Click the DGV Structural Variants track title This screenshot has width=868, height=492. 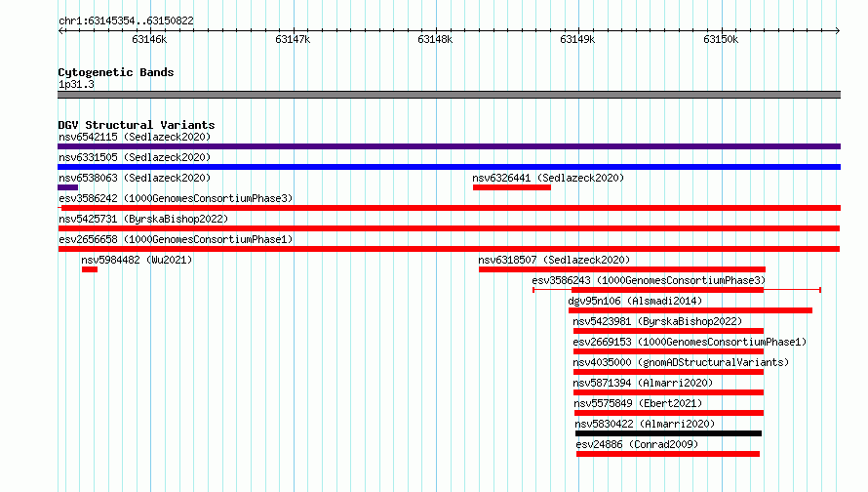pos(137,125)
